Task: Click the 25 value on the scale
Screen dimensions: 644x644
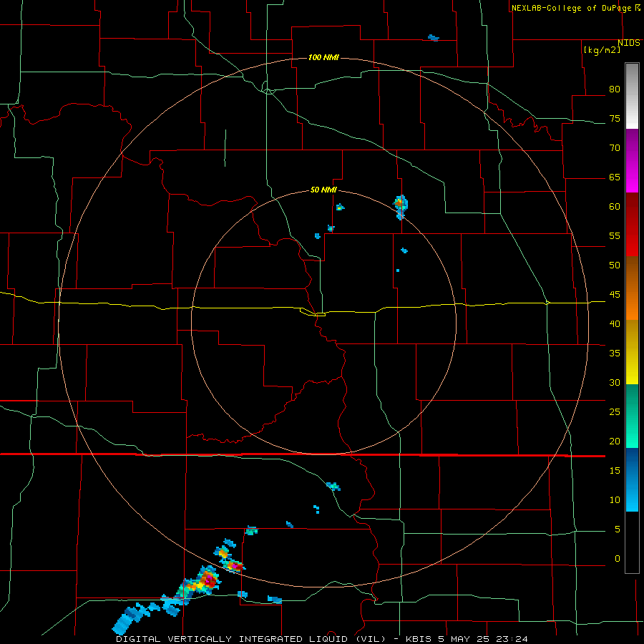Action: pos(615,412)
